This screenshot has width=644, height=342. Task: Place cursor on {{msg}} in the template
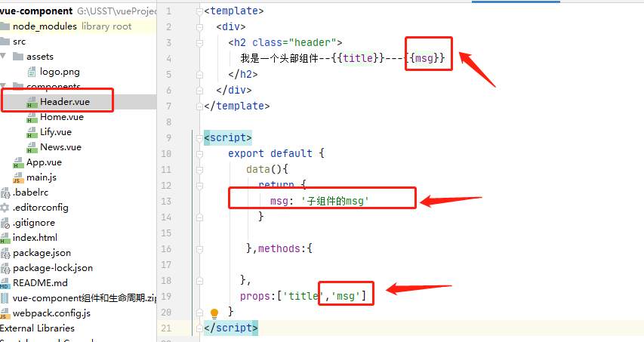[424, 58]
